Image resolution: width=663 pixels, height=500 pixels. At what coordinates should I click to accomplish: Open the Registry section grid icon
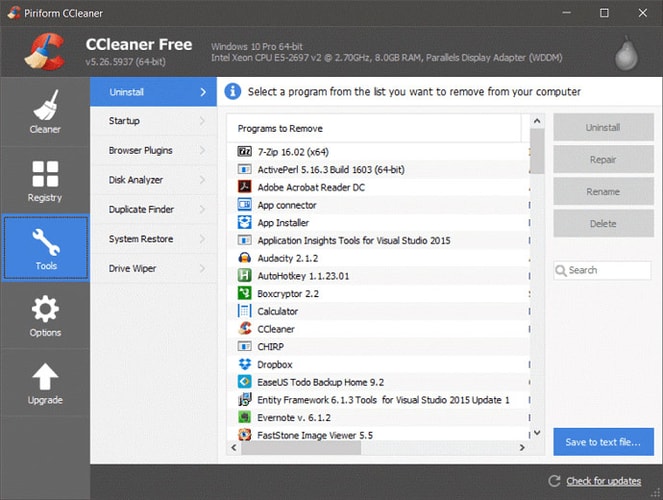pos(45,173)
